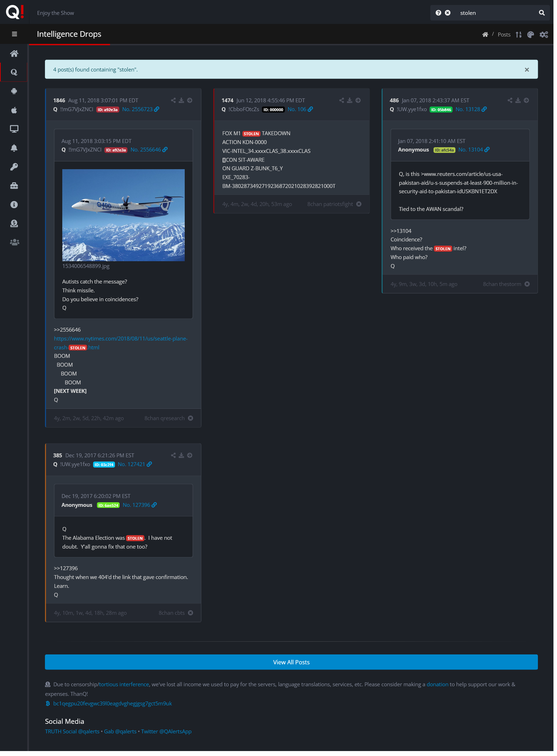Image resolution: width=557 pixels, height=756 pixels.
Task: Click the View All Posts button
Action: pyautogui.click(x=291, y=662)
